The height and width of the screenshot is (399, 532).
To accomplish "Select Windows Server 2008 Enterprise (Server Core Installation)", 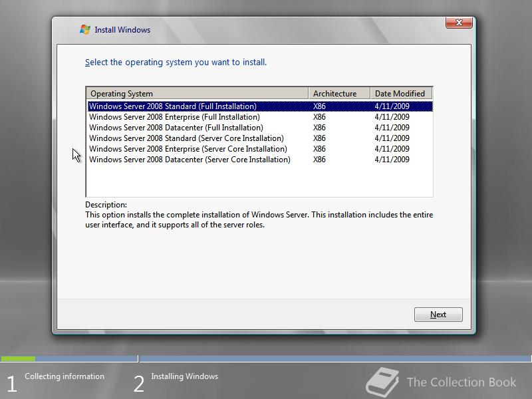I will (x=260, y=149).
